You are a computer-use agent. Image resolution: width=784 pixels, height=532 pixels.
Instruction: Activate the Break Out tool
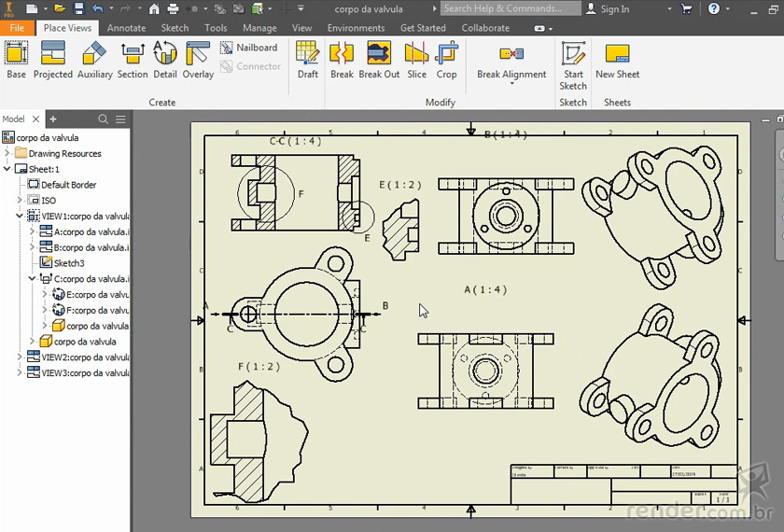tap(379, 61)
